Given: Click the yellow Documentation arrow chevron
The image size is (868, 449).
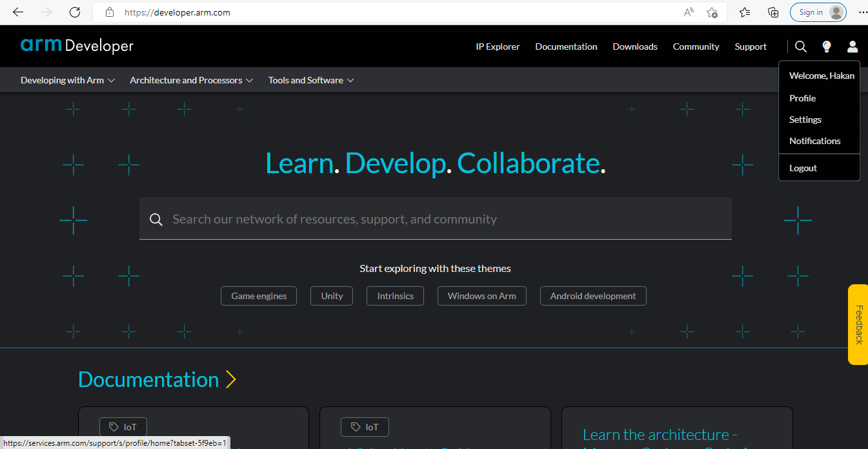Looking at the screenshot, I should 231,380.
